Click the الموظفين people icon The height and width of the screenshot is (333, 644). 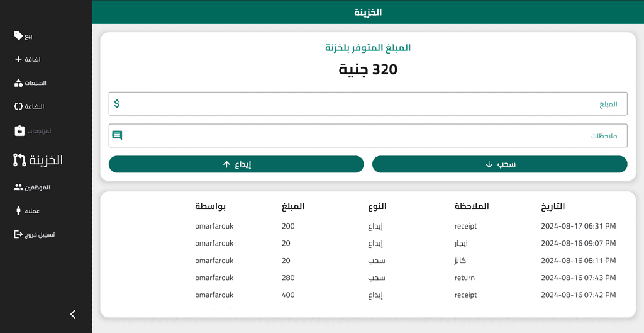18,188
